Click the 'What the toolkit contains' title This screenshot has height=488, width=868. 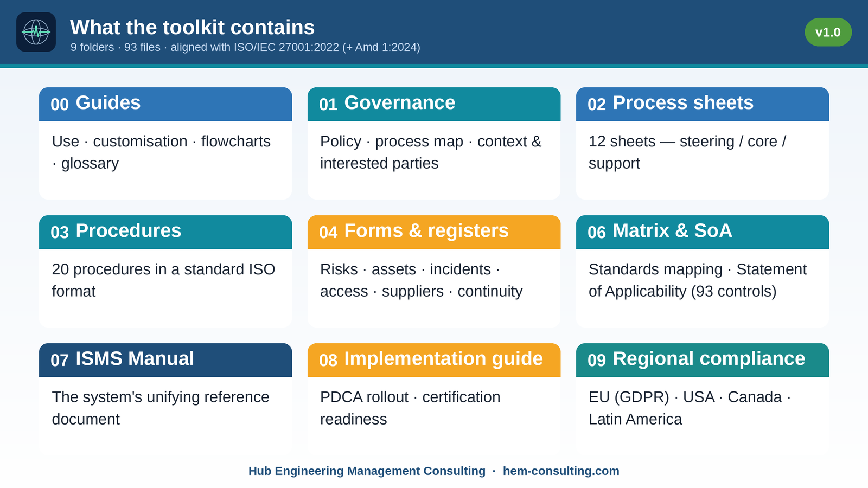coord(193,27)
